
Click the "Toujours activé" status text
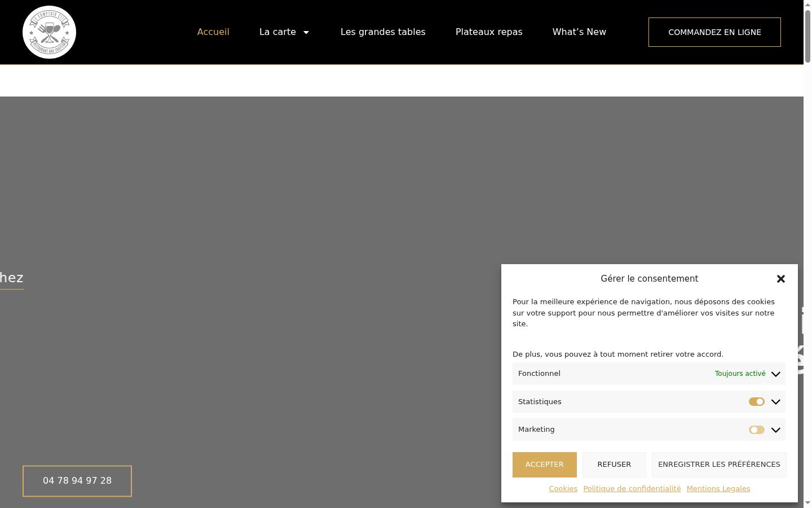740,374
